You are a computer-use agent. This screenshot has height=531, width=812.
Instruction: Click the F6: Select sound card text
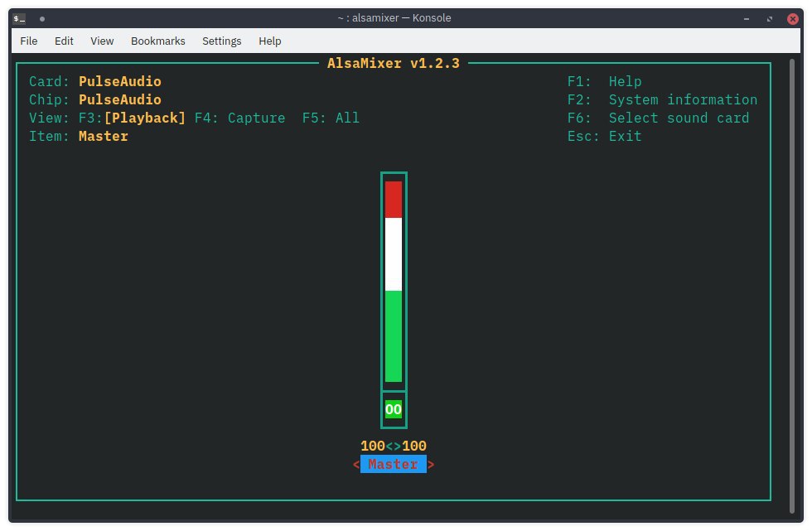[x=658, y=118]
